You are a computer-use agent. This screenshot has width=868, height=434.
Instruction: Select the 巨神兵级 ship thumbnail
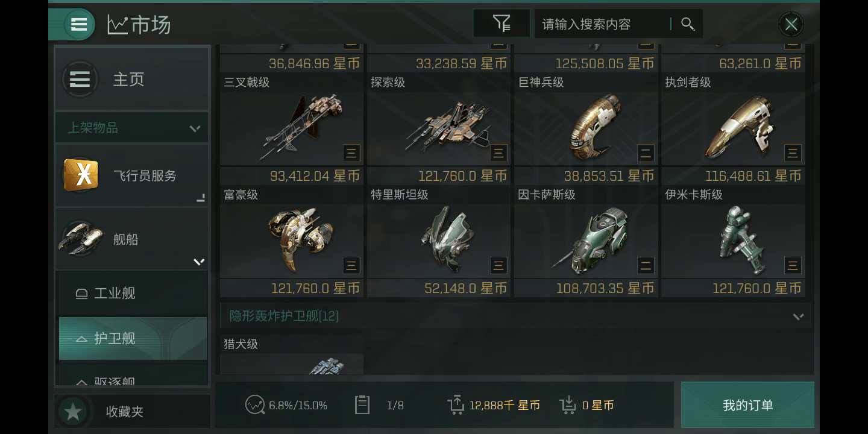586,128
